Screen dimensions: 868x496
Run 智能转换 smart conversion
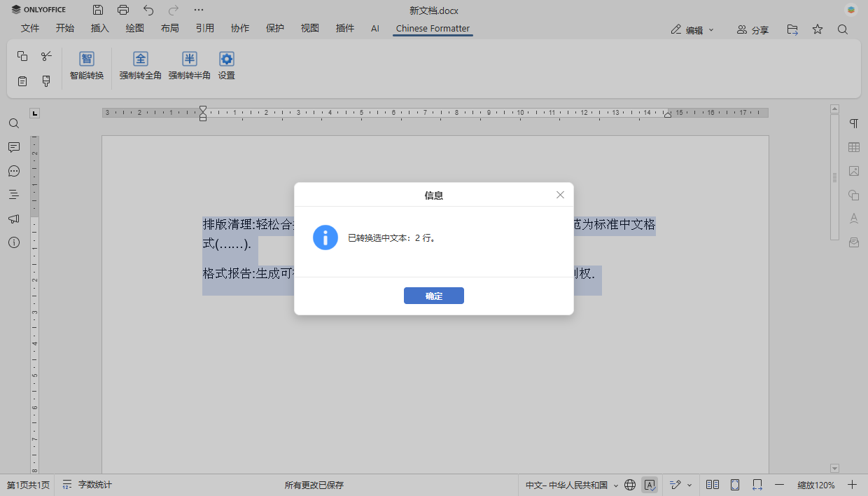(x=87, y=67)
